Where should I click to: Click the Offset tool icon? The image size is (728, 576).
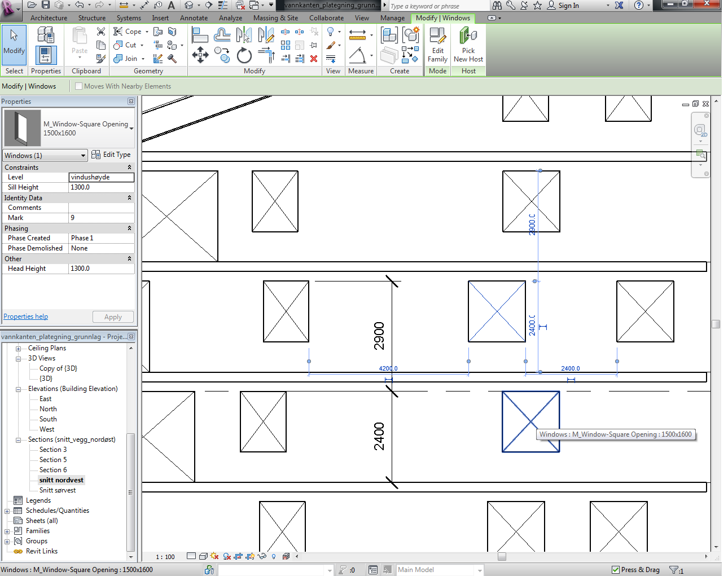(222, 36)
